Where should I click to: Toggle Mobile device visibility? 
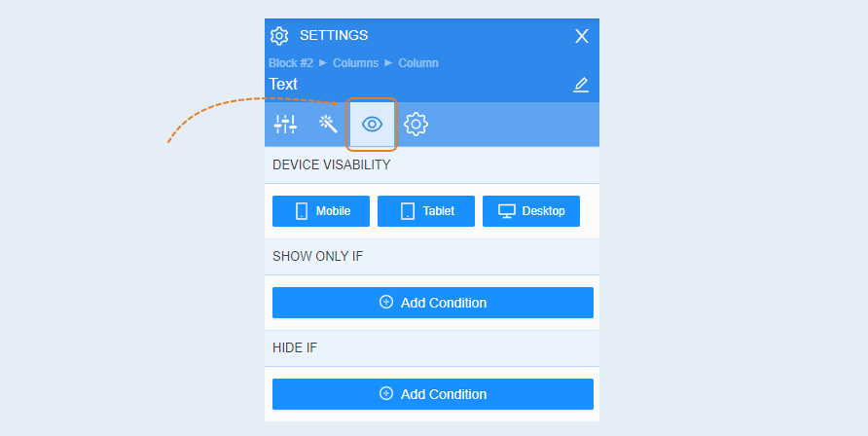pyautogui.click(x=321, y=211)
